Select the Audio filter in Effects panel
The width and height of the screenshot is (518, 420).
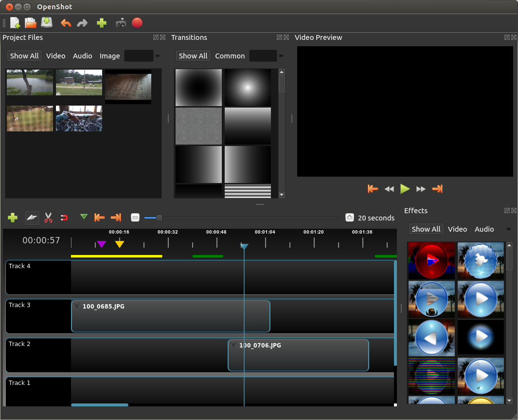[x=484, y=229]
